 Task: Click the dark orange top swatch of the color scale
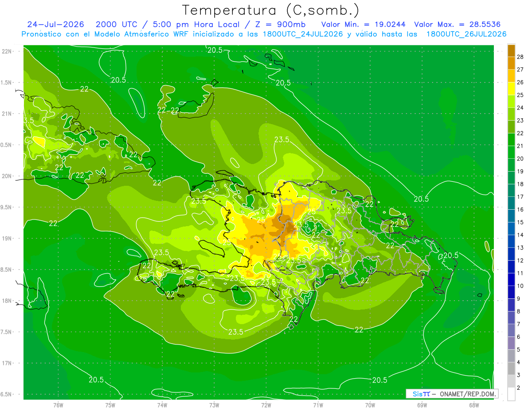pyautogui.click(x=511, y=51)
